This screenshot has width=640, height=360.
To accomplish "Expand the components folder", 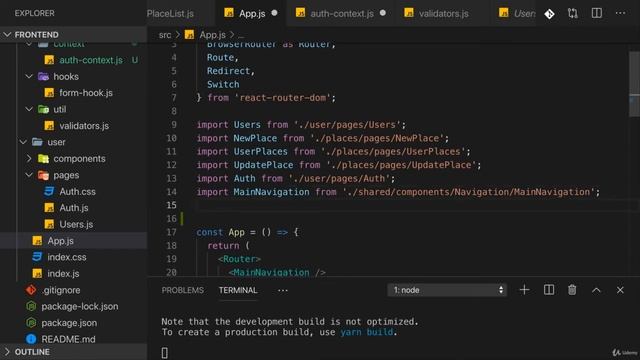I will (x=29, y=158).
